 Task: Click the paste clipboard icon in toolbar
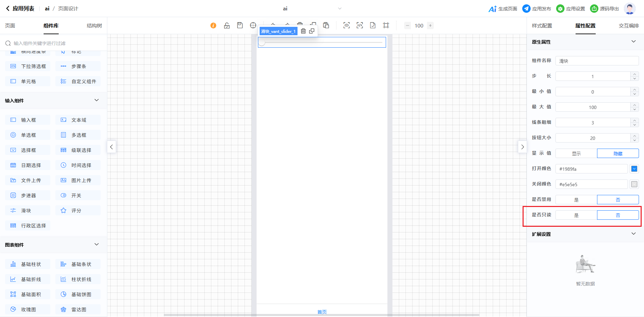coord(326,25)
